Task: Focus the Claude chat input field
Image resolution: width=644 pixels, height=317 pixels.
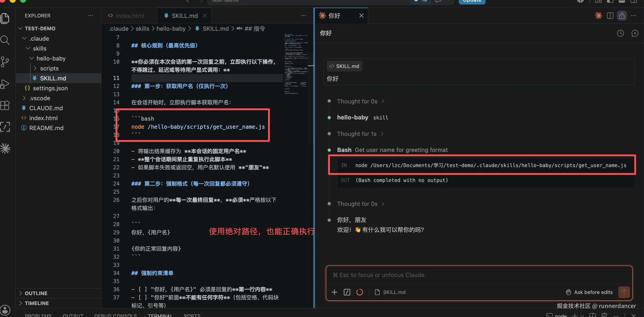Action: point(479,275)
